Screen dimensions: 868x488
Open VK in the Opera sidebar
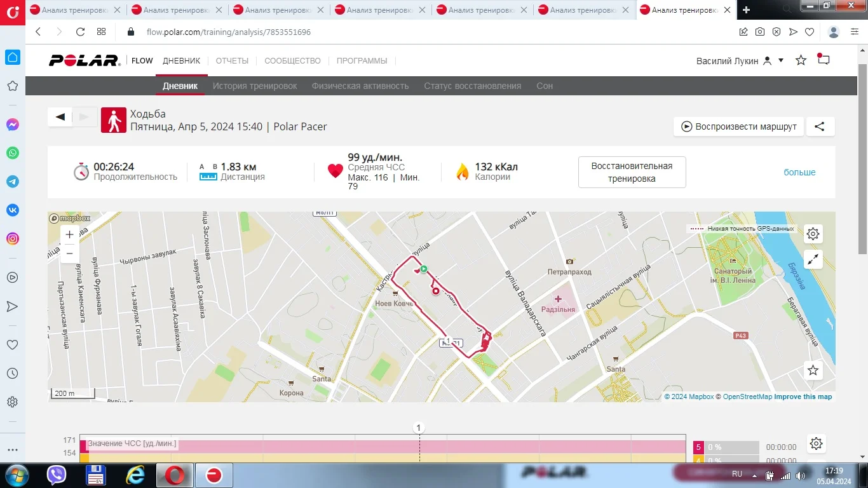[x=12, y=210]
